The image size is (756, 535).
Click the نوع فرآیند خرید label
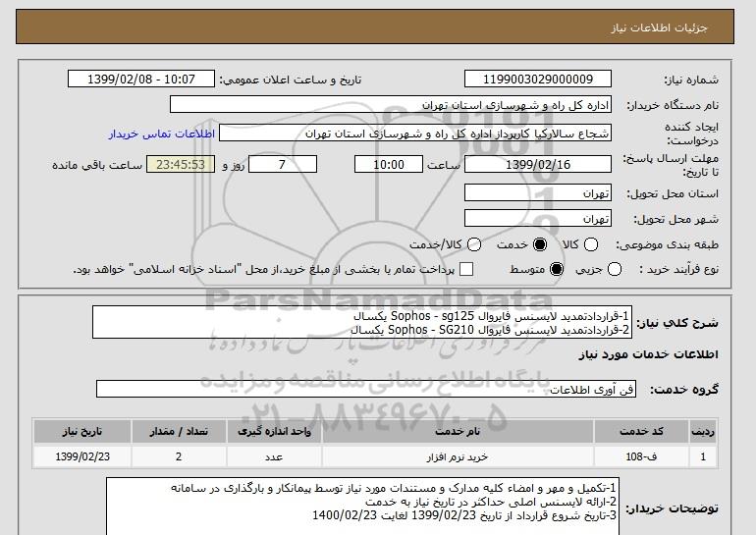pos(679,269)
